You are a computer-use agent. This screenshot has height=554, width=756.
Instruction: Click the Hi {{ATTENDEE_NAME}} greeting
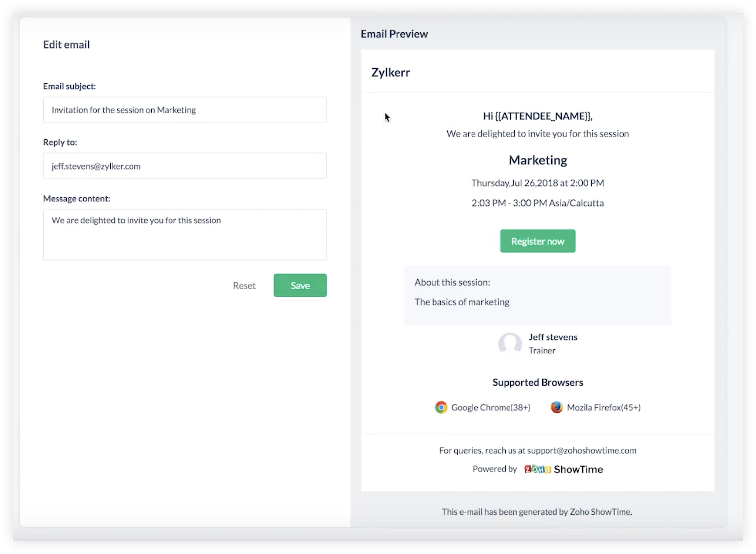[x=538, y=116]
